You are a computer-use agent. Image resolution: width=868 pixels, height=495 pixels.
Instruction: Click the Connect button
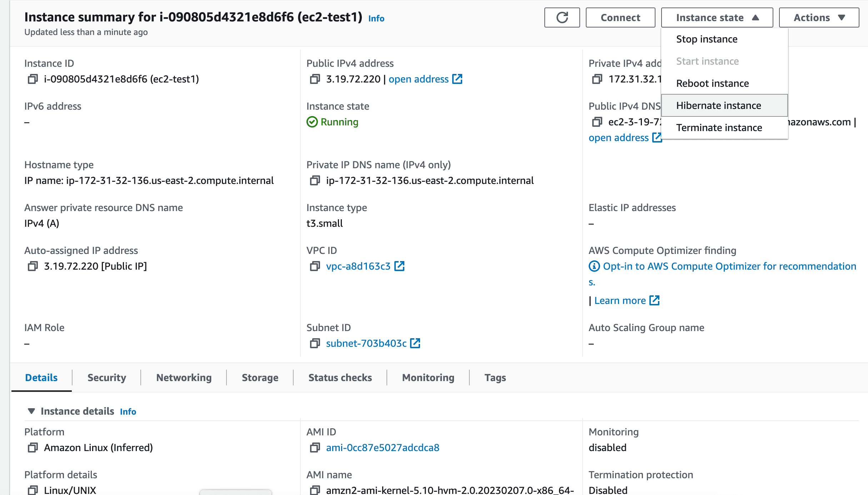(620, 17)
